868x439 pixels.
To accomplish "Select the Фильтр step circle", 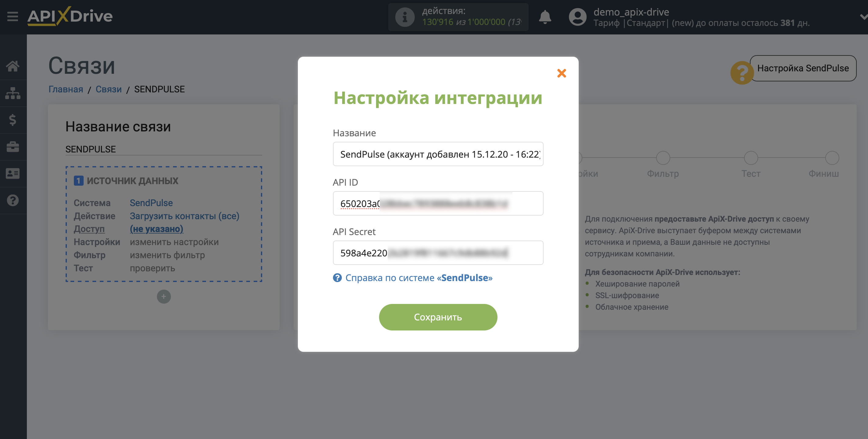I will [x=663, y=158].
